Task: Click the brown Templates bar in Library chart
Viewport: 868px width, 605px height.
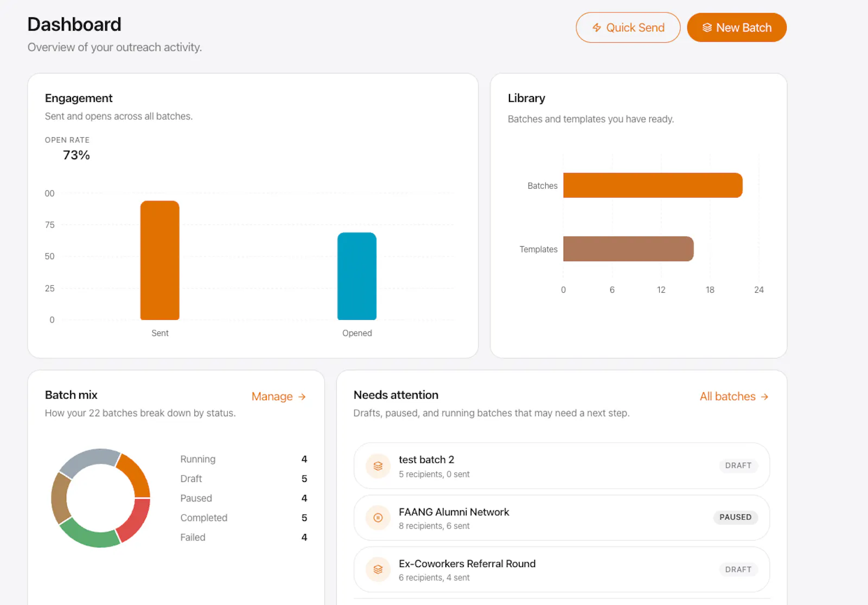Action: (x=628, y=249)
